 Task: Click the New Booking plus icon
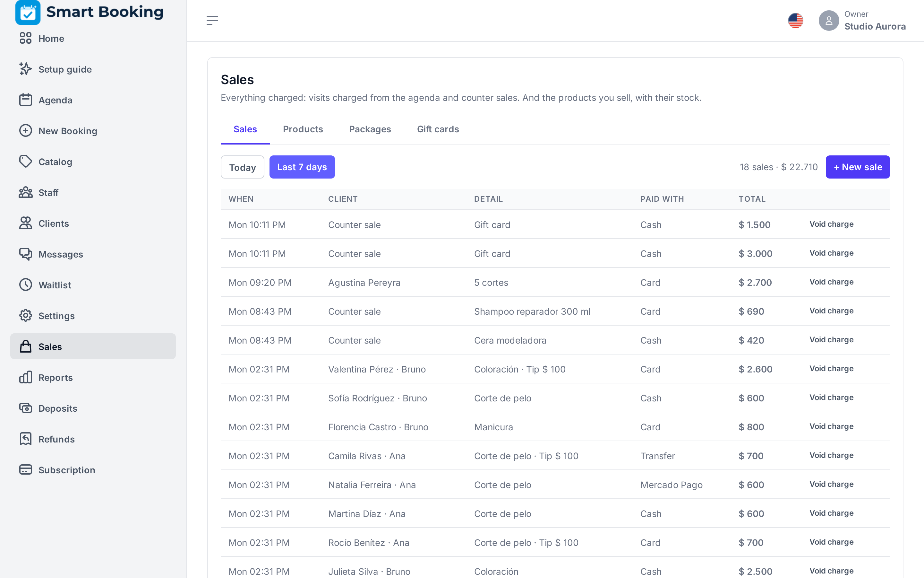tap(26, 131)
